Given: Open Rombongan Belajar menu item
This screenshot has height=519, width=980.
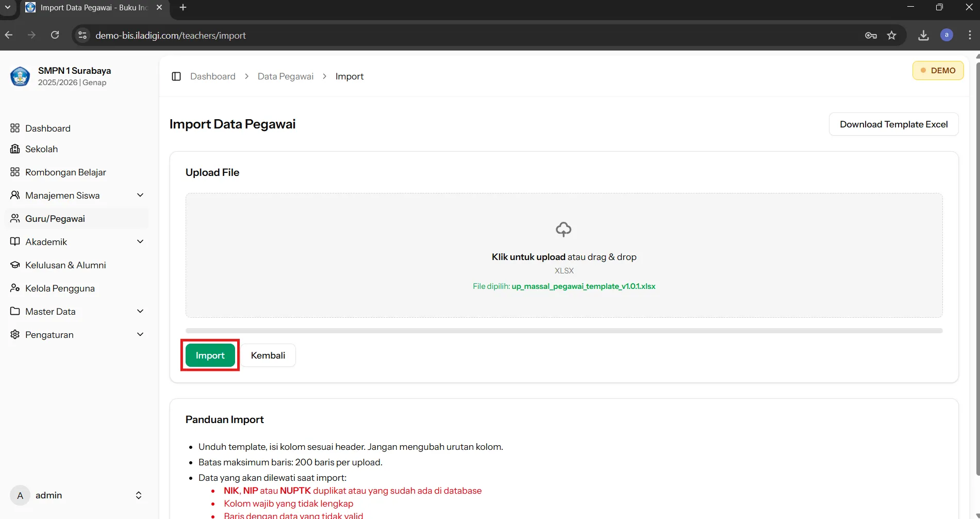Looking at the screenshot, I should click(76, 172).
